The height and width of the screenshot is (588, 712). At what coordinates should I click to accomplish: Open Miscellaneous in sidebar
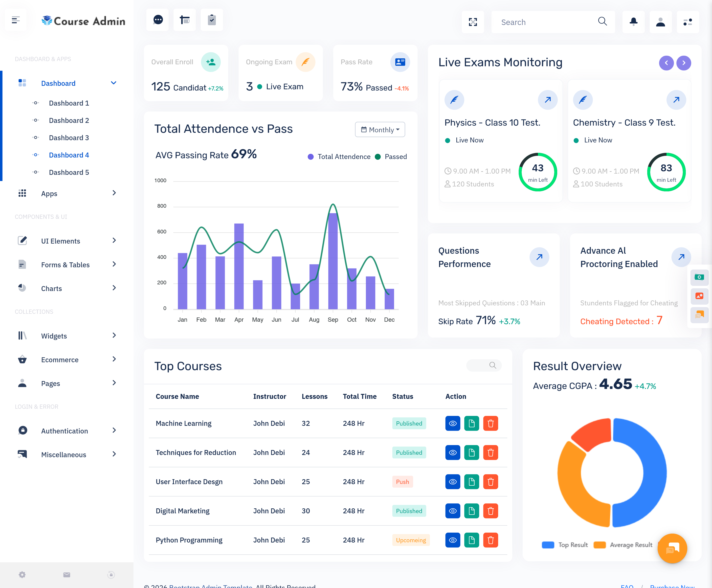[67, 454]
